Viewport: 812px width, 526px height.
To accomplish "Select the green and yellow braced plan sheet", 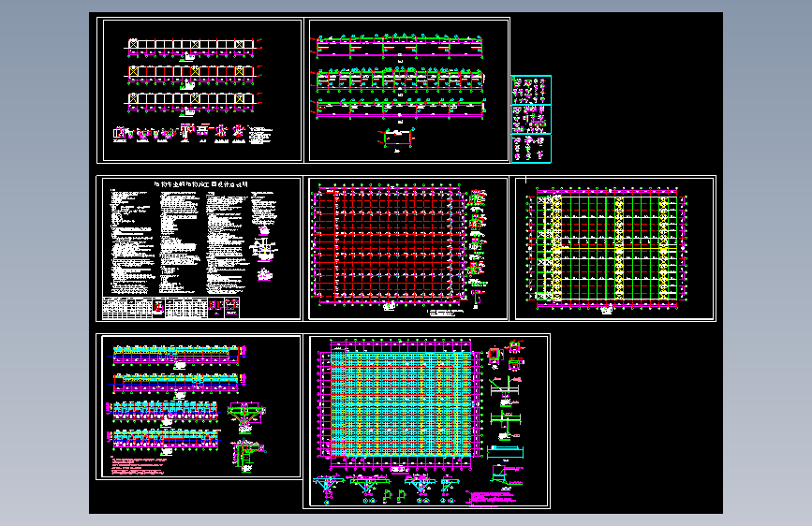I will click(x=613, y=249).
